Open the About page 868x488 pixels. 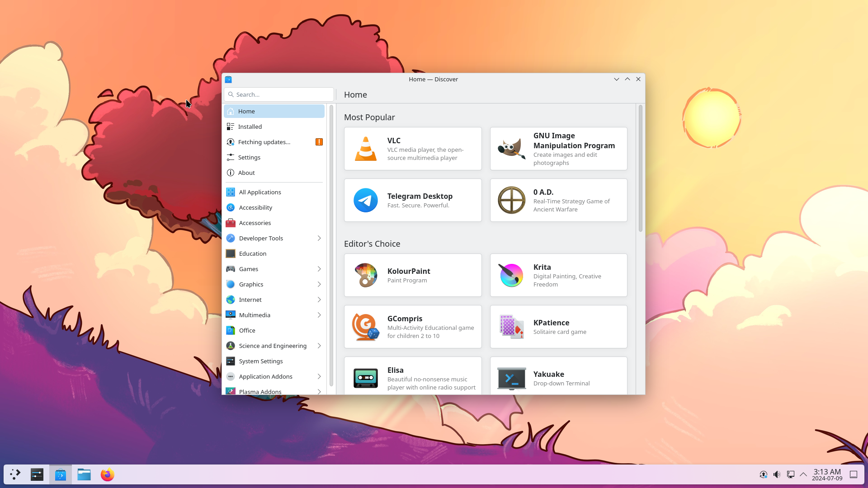click(x=246, y=173)
